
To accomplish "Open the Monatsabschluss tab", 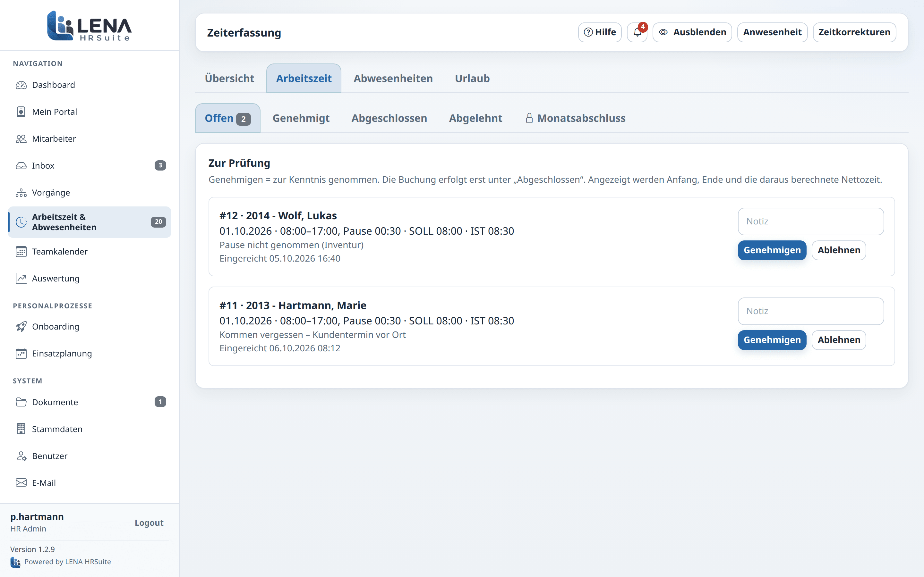I will point(575,118).
